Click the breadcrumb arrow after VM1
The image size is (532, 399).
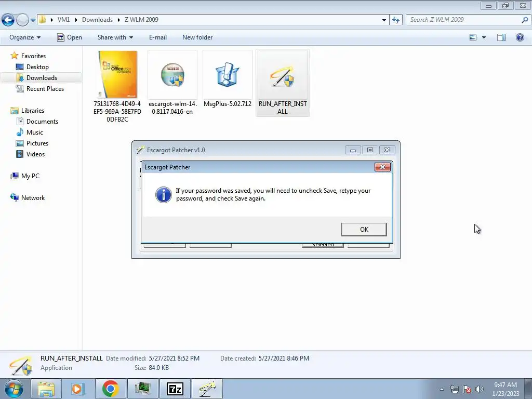coord(76,20)
